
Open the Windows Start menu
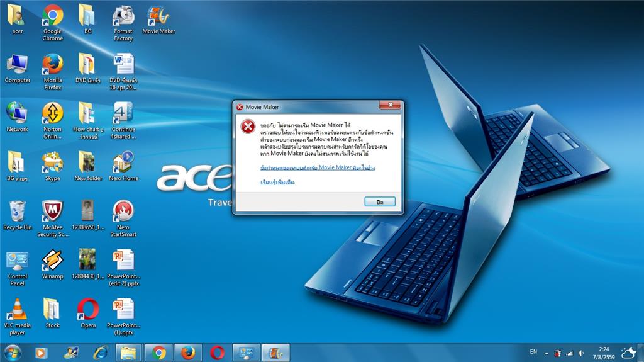(13, 353)
